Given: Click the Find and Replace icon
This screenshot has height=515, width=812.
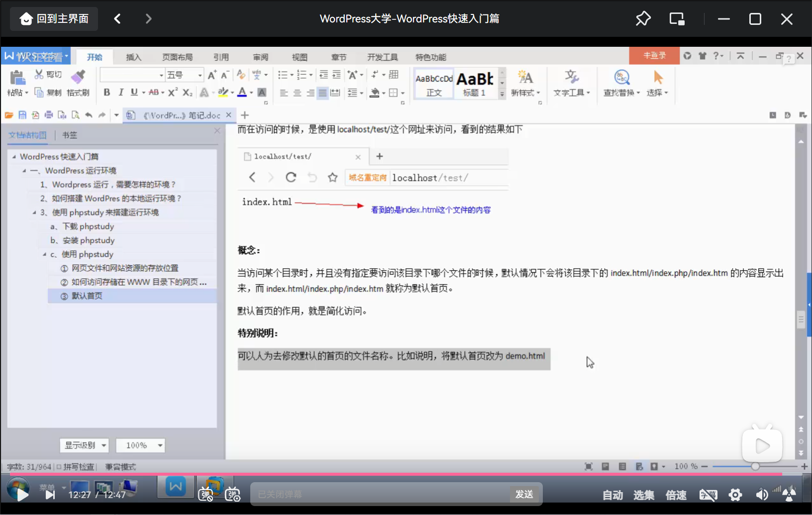Looking at the screenshot, I should point(622,77).
